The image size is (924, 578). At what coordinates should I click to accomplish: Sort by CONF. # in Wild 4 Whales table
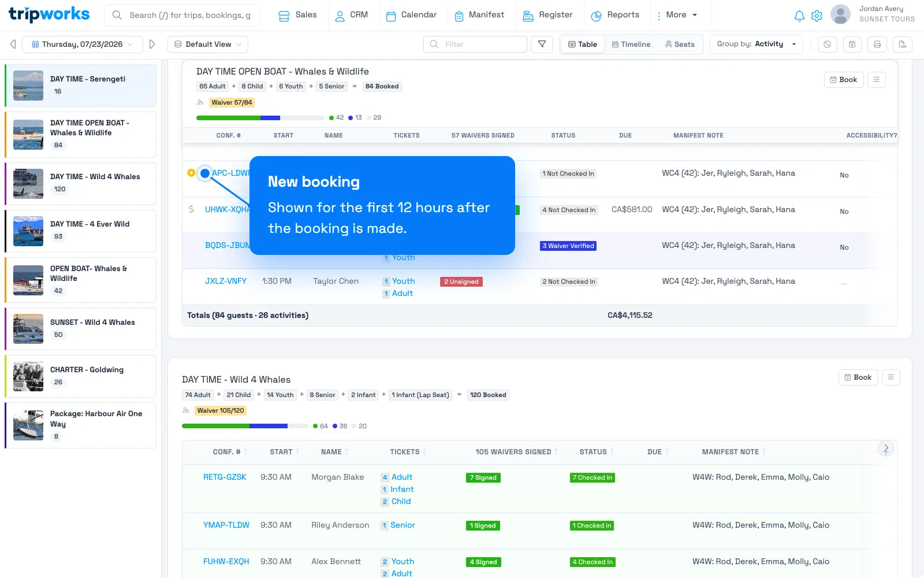tap(230, 452)
